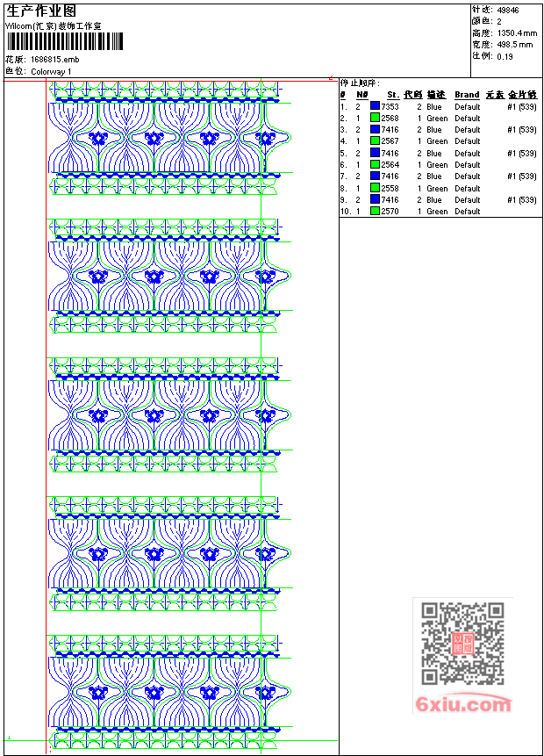Select the 生产作业图 title text
The image size is (544, 756).
[41, 11]
